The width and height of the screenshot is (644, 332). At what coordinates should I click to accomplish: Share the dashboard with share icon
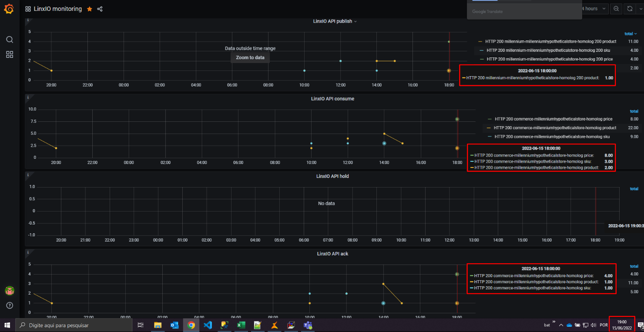click(100, 9)
